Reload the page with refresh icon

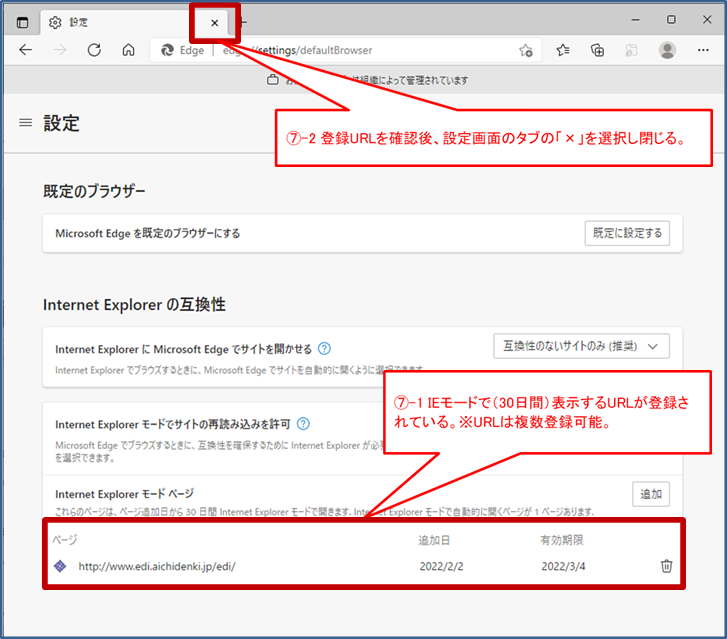(x=94, y=50)
